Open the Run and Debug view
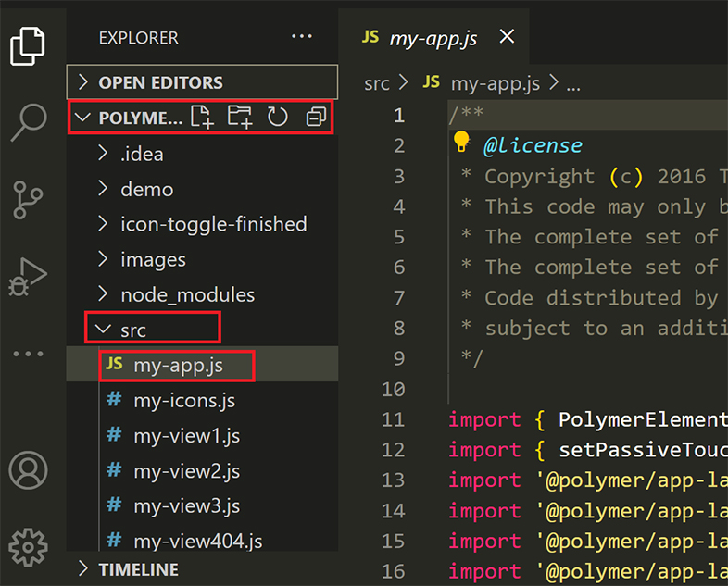The height and width of the screenshot is (586, 728). 28,277
